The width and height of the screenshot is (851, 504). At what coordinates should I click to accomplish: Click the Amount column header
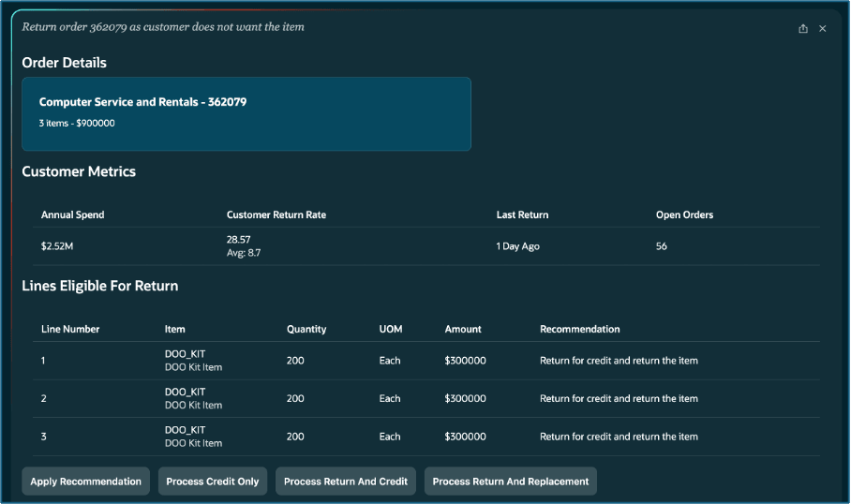tap(463, 330)
